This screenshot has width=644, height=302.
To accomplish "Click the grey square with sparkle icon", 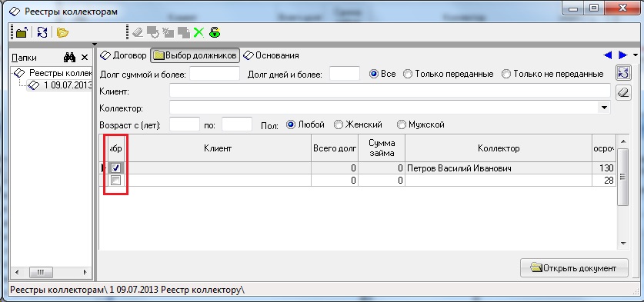I will click(168, 32).
